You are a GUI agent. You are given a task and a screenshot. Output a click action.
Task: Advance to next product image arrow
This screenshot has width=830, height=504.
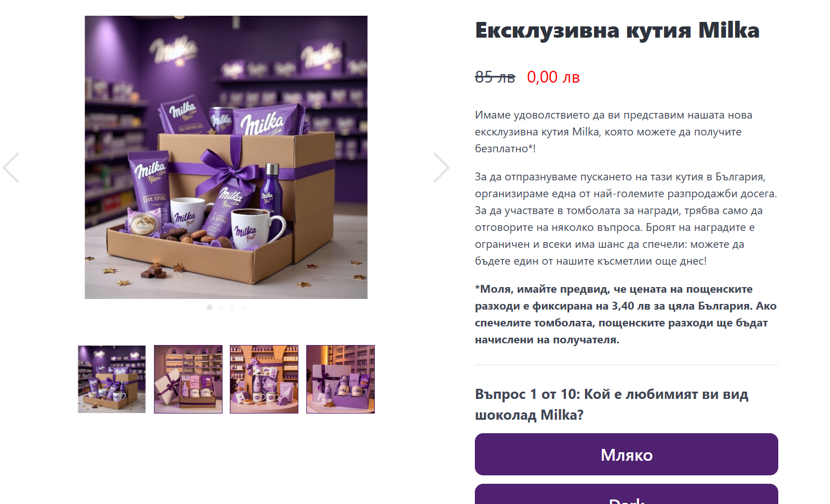441,167
